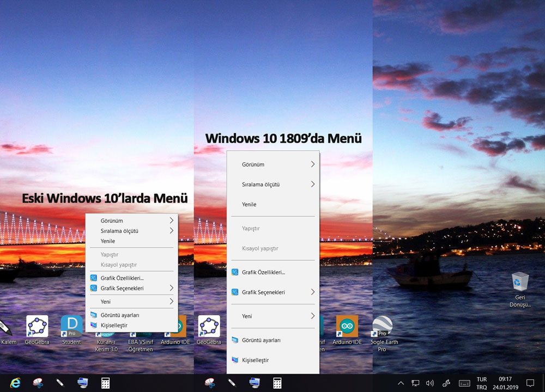Click Grafik Özellikleri icon in spacious 1809 menu
The width and height of the screenshot is (545, 392).
[x=235, y=272]
